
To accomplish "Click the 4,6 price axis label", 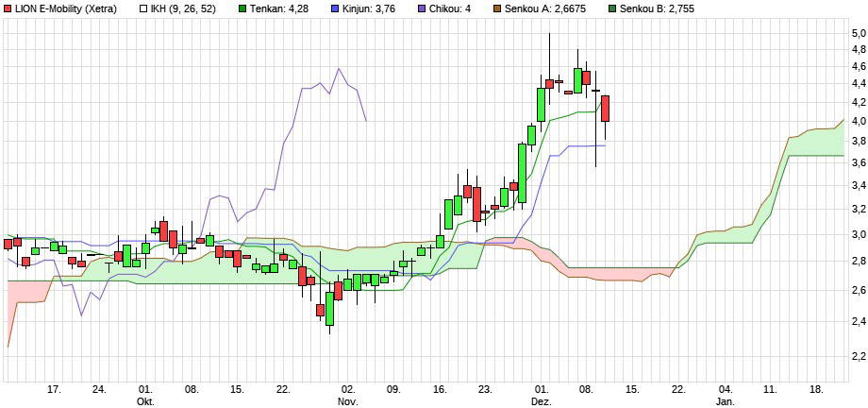I will [x=859, y=66].
